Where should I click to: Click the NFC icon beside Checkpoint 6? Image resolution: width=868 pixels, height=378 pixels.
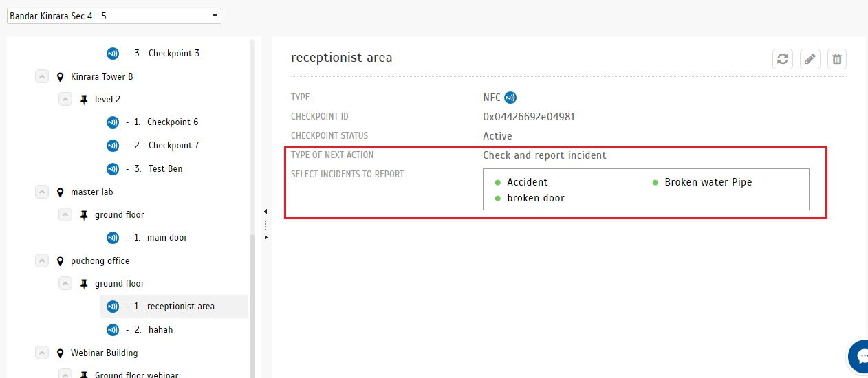tap(113, 122)
